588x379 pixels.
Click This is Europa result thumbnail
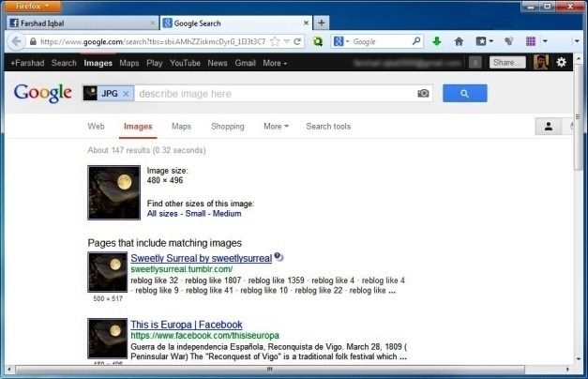(108, 339)
